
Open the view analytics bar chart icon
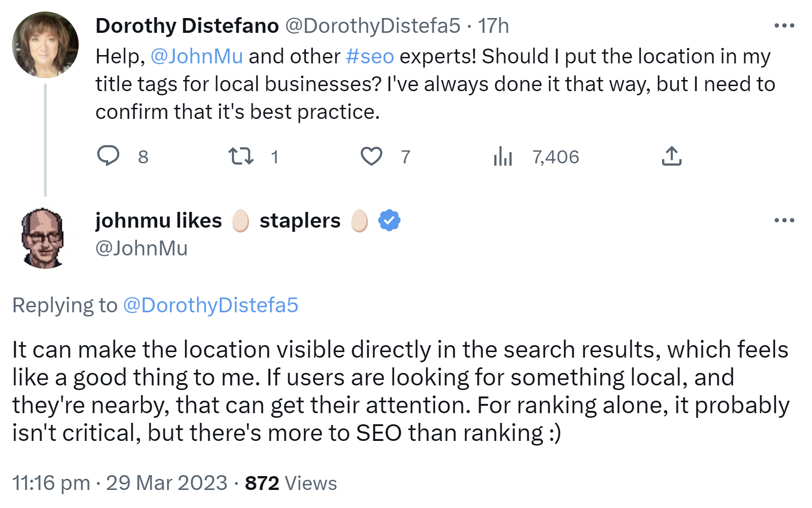point(503,156)
